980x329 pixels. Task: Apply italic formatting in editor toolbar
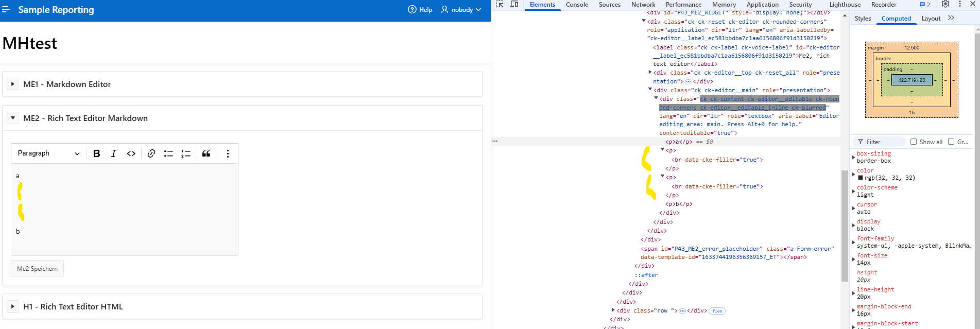click(114, 153)
